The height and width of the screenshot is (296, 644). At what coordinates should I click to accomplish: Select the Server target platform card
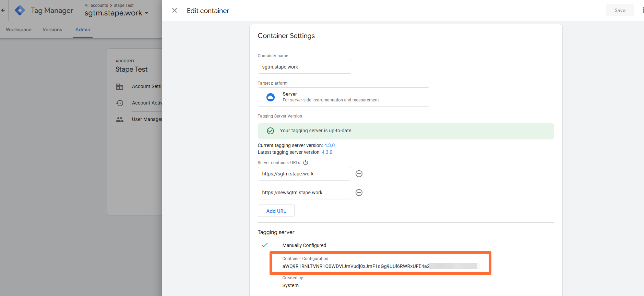pyautogui.click(x=343, y=97)
